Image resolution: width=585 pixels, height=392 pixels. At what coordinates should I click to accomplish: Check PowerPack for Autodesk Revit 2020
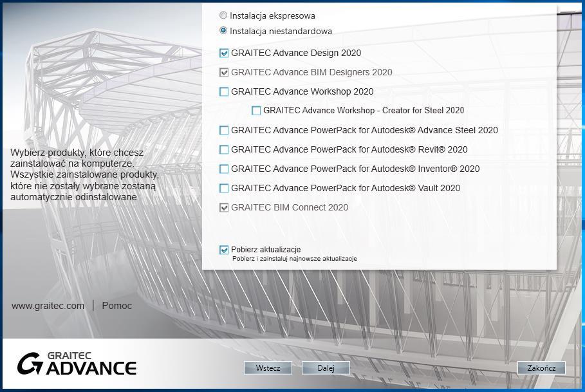click(x=224, y=149)
